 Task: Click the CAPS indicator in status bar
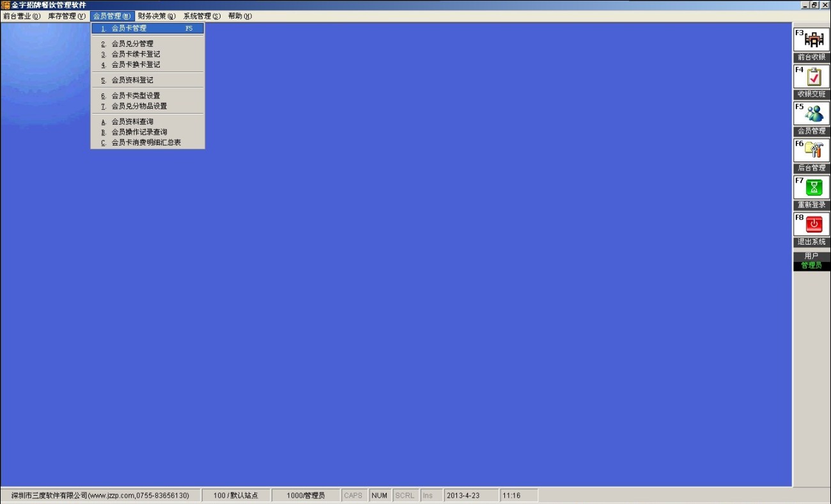click(353, 496)
